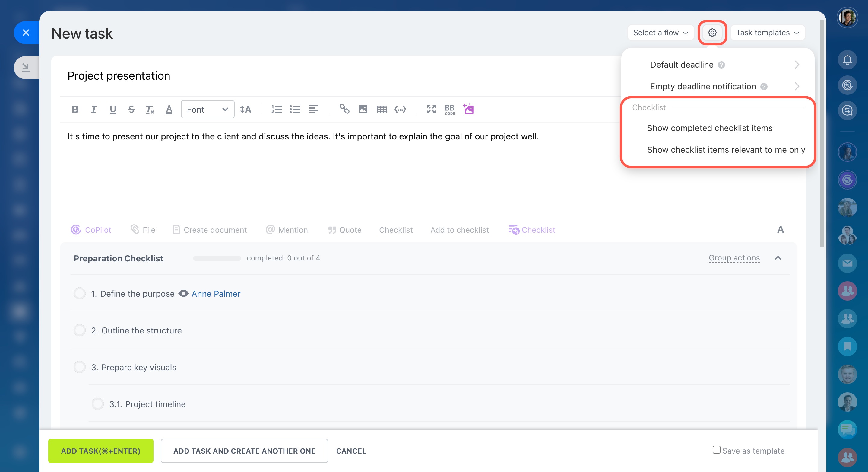Open the Font dropdown
The width and height of the screenshot is (868, 472).
tap(207, 109)
